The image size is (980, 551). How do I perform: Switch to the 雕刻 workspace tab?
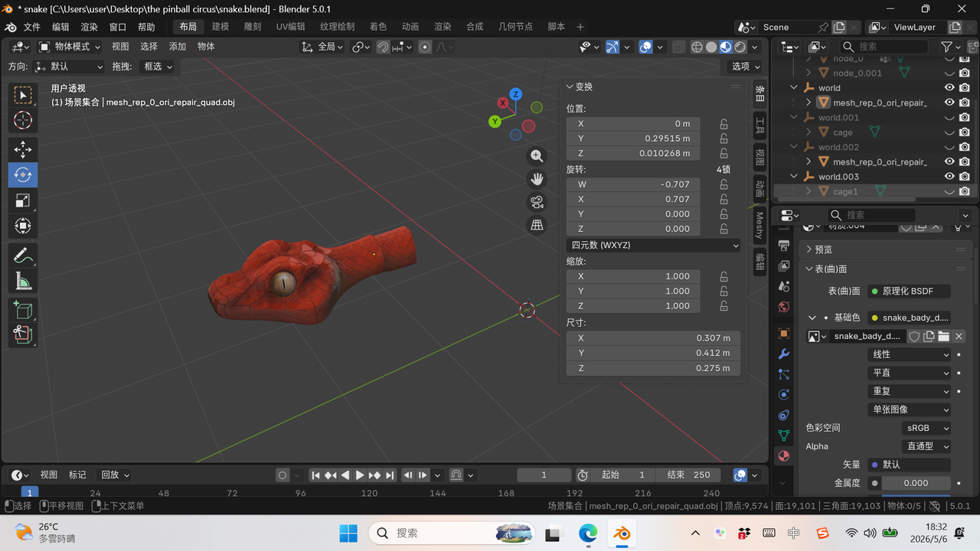(253, 26)
